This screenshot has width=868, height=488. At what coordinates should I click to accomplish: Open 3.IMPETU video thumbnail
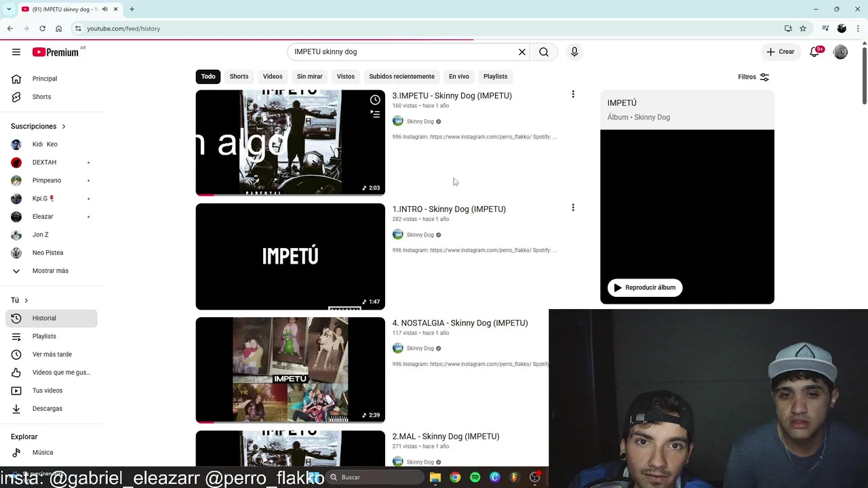pos(290,143)
